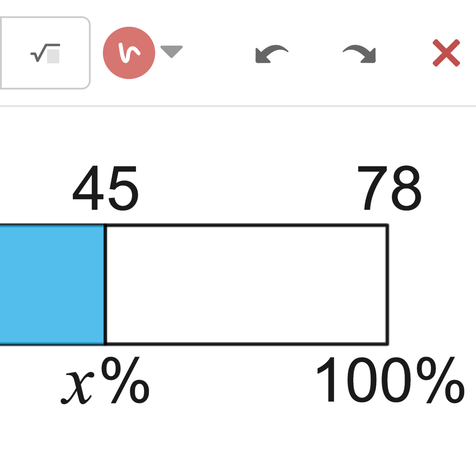Click the percent sign after 100
The height and width of the screenshot is (476, 476).
click(x=440, y=380)
